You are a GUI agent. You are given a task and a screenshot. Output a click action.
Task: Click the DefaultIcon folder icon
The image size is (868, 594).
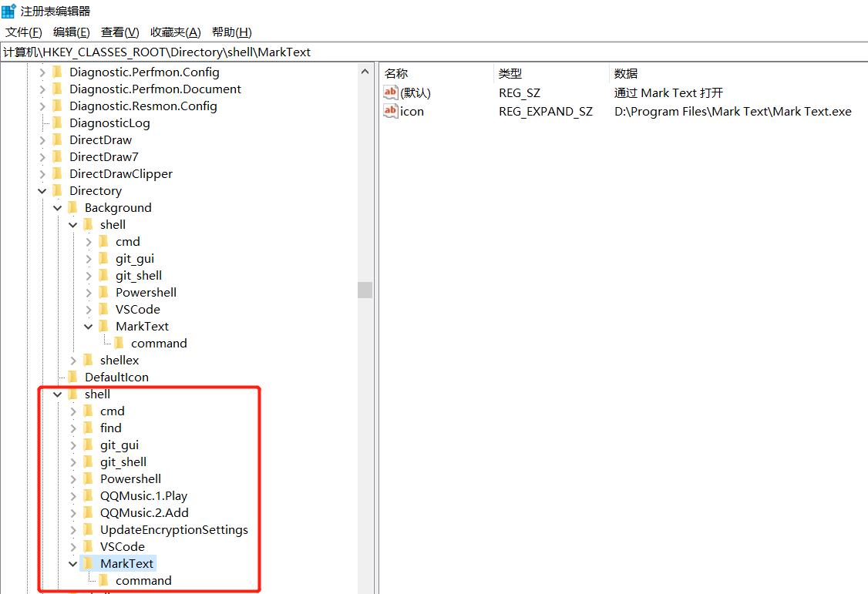pyautogui.click(x=72, y=378)
